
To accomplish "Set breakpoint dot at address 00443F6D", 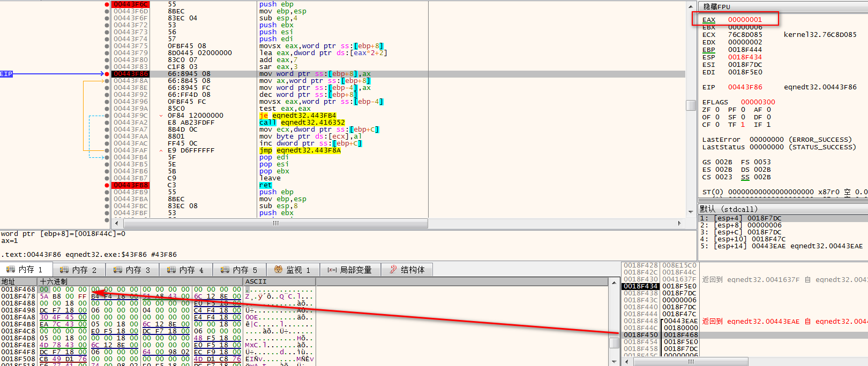I will 107,11.
